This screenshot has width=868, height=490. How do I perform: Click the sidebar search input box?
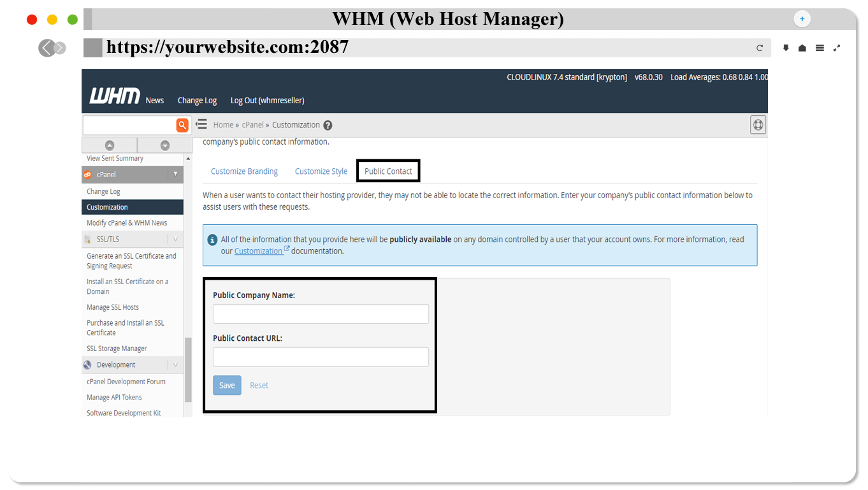(x=130, y=125)
